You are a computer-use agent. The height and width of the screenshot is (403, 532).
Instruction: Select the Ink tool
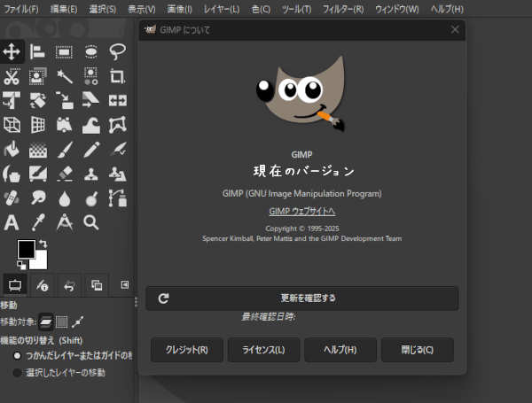tap(12, 174)
